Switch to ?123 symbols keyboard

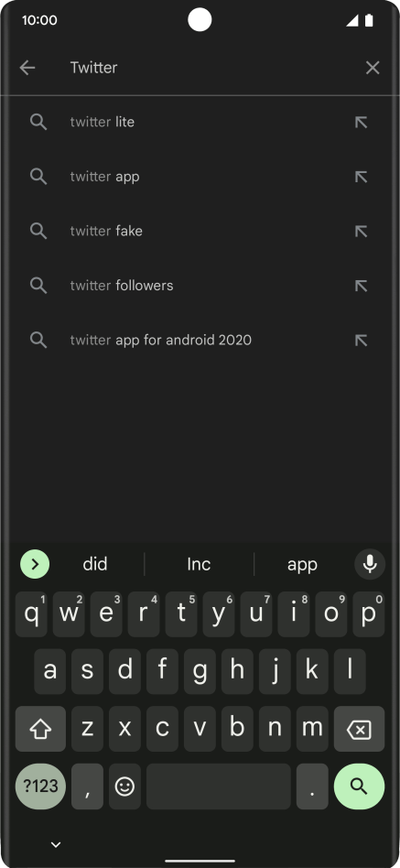(40, 787)
